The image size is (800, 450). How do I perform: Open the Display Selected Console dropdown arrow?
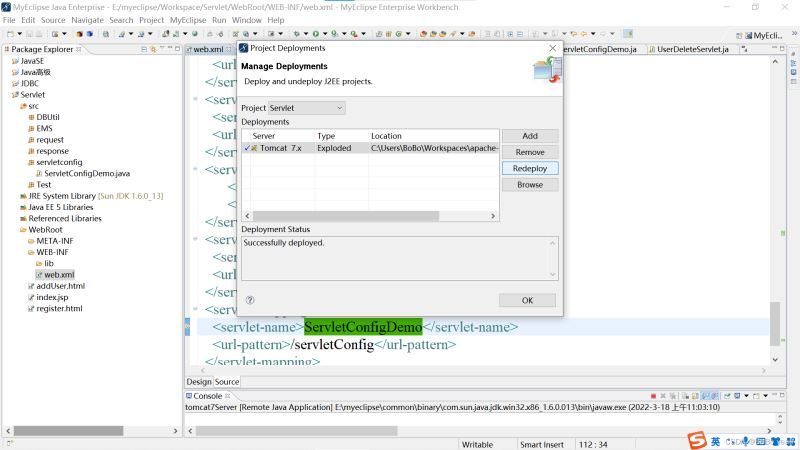click(x=746, y=396)
